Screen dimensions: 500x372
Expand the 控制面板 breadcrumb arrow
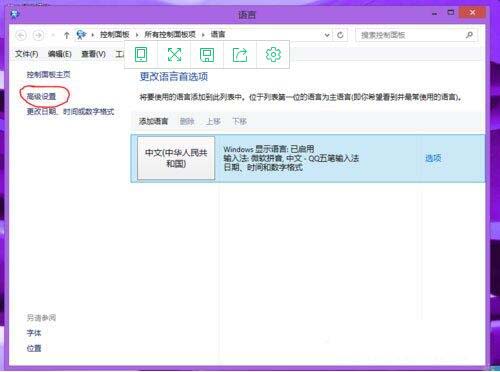coord(137,35)
